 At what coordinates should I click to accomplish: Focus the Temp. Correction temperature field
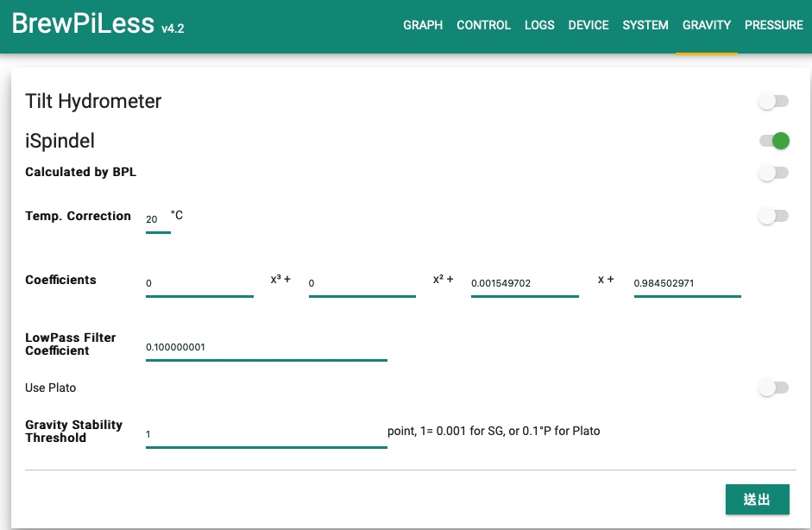tap(158, 221)
